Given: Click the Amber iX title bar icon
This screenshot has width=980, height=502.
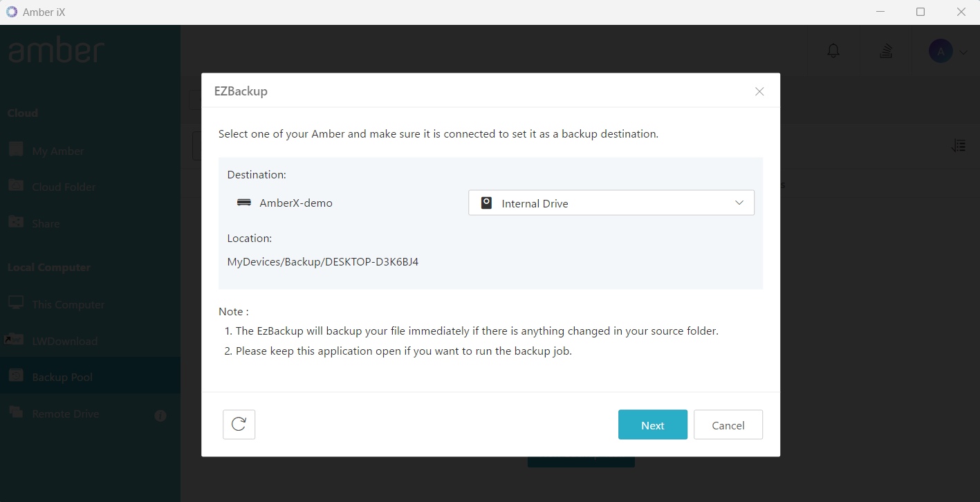Looking at the screenshot, I should [x=11, y=12].
